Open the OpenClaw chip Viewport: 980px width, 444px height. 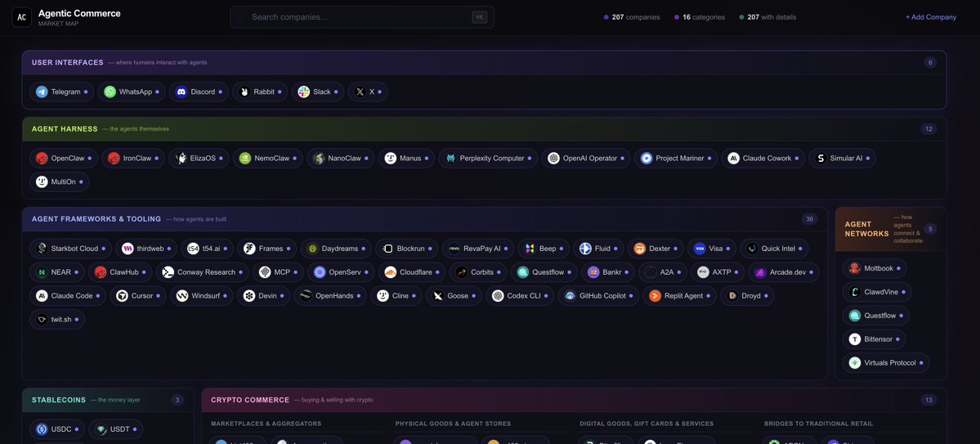tap(64, 158)
